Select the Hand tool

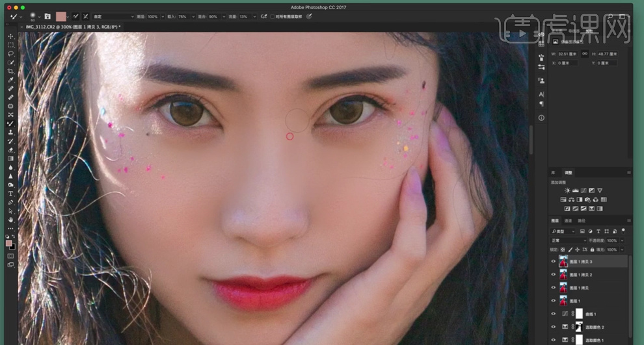[x=10, y=220]
